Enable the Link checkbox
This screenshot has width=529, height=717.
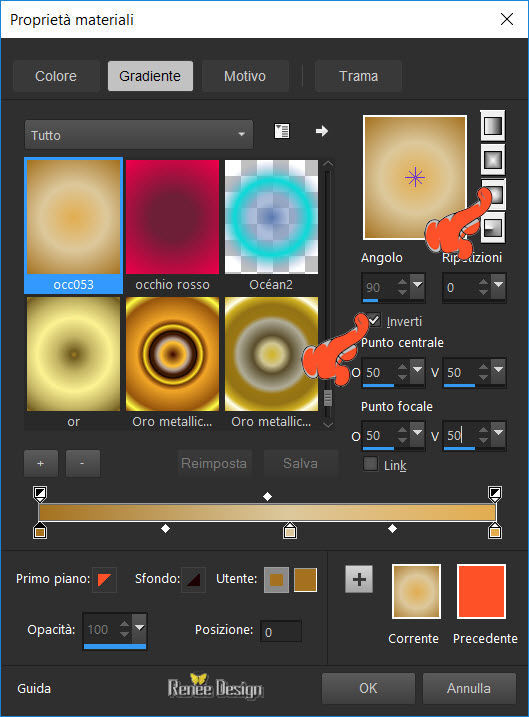[370, 465]
